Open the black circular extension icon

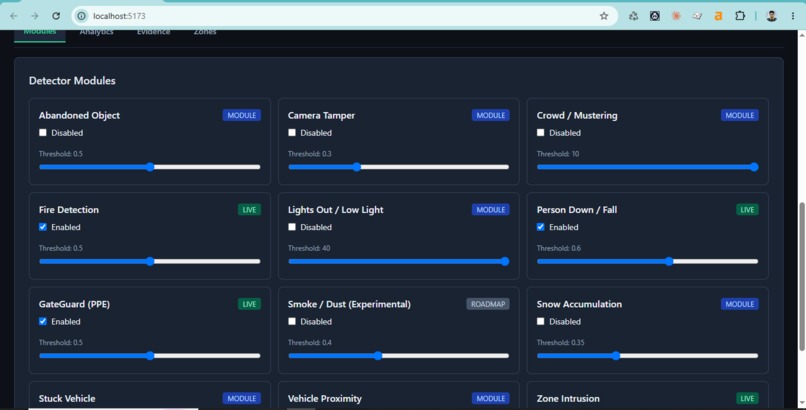[654, 16]
